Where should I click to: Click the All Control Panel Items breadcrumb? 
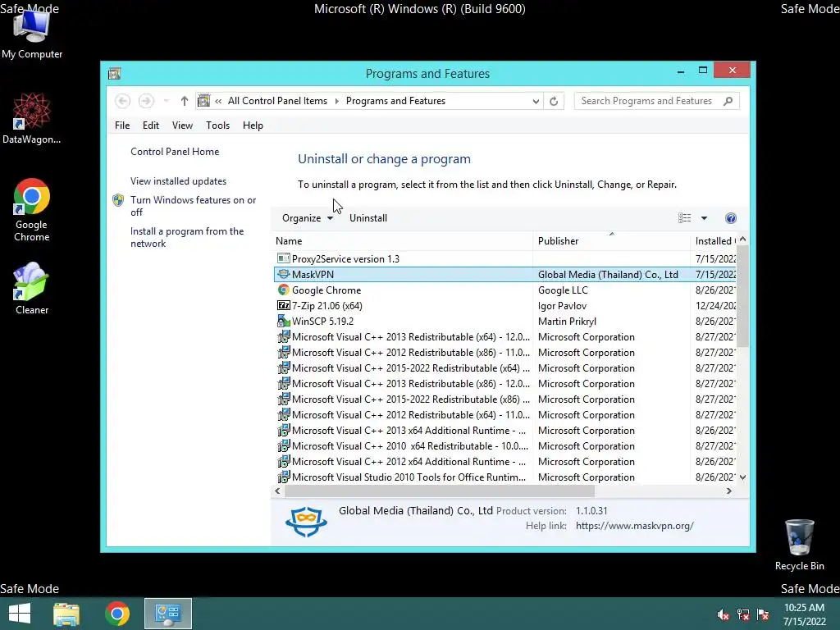pyautogui.click(x=277, y=101)
